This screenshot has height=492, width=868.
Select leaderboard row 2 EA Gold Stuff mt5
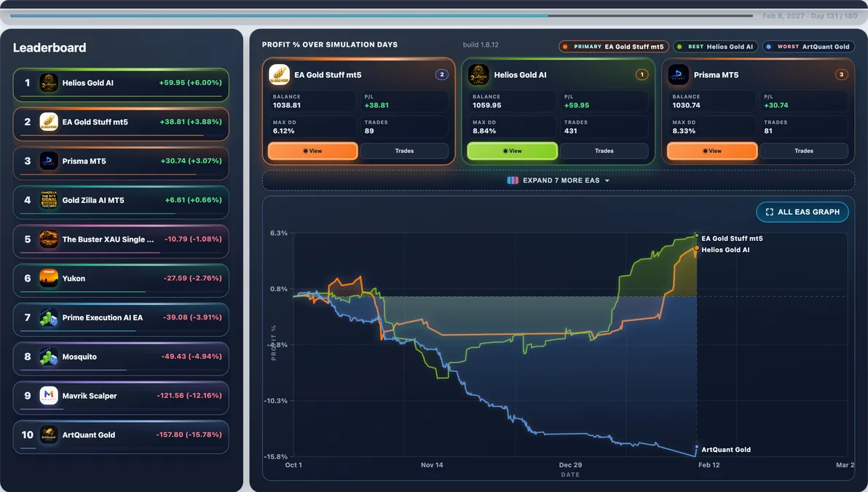click(121, 124)
